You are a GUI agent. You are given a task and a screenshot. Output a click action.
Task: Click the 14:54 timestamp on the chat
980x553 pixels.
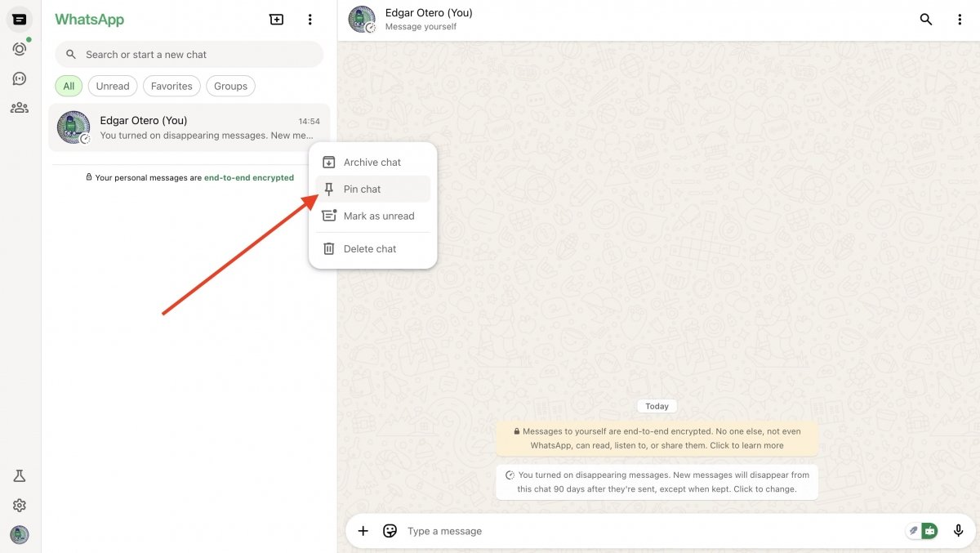click(310, 121)
